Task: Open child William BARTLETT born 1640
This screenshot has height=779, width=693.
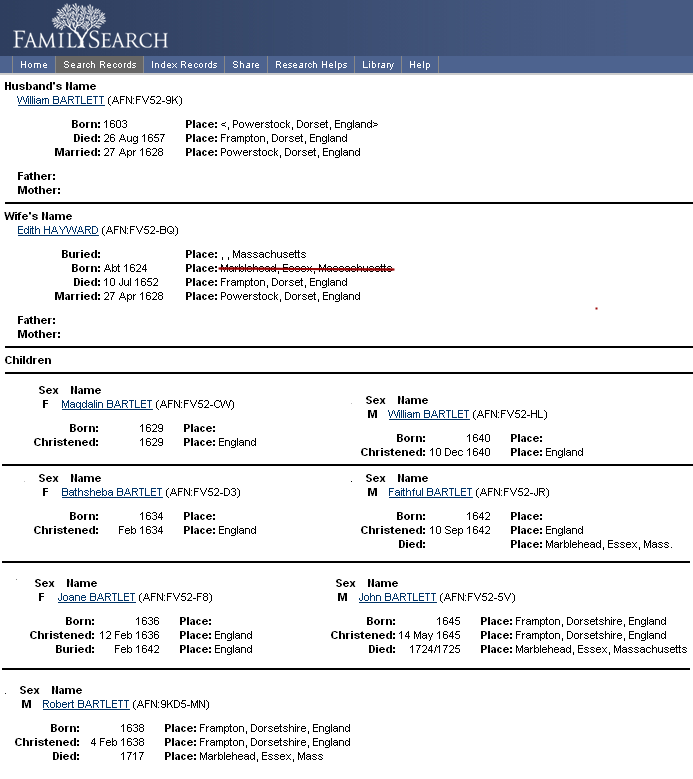Action: click(x=428, y=414)
